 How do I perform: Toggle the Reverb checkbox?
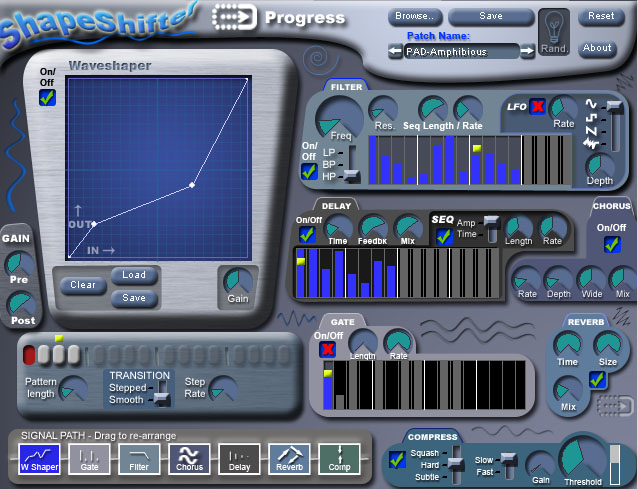click(597, 380)
